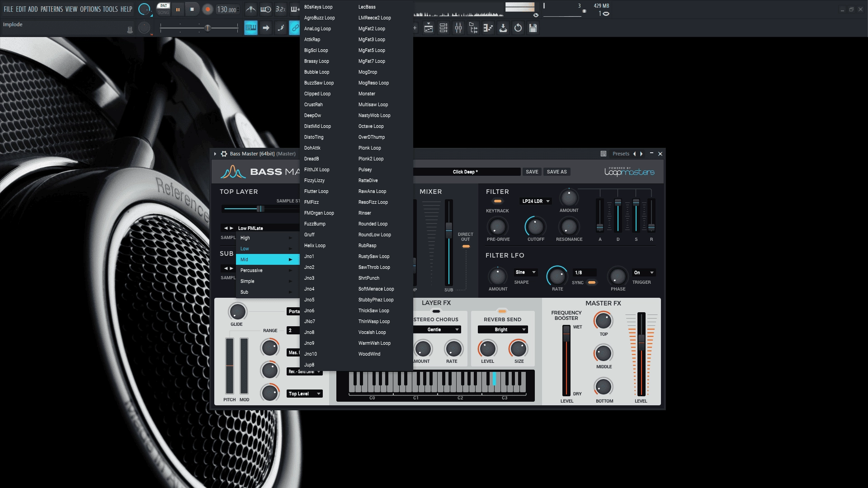
Task: Open the Gentle chorus preset dropdown
Action: pyautogui.click(x=437, y=329)
